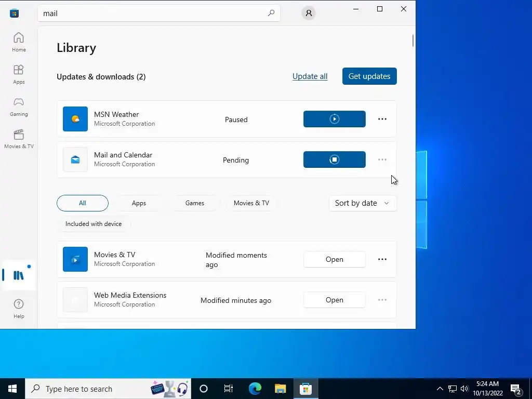532x399 pixels.
Task: Go to the Apps section in the sidebar
Action: point(19,74)
